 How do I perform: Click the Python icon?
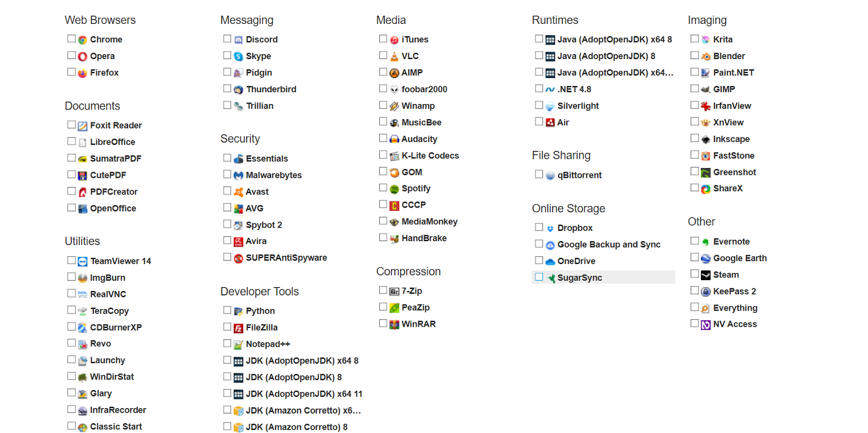point(238,312)
